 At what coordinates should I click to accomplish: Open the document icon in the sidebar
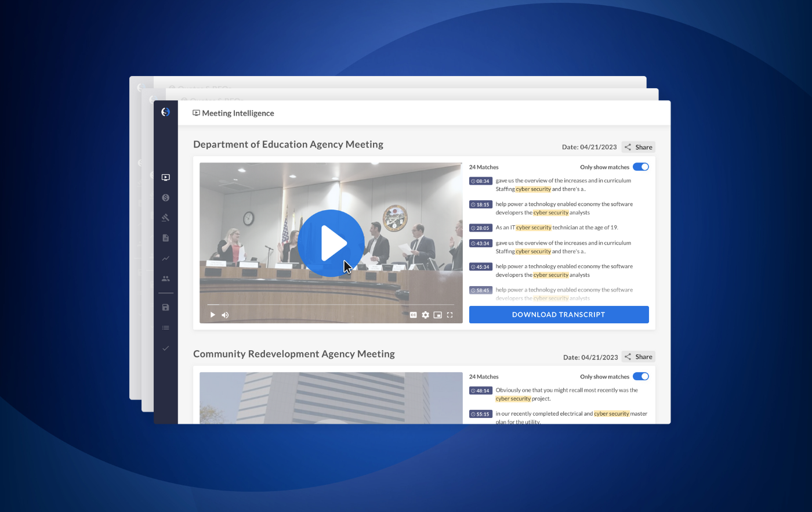tap(165, 238)
